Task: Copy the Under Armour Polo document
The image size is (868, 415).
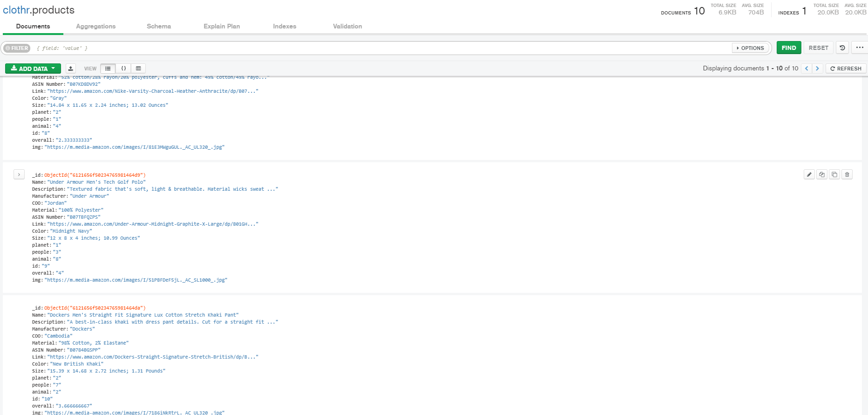Action: click(x=822, y=174)
